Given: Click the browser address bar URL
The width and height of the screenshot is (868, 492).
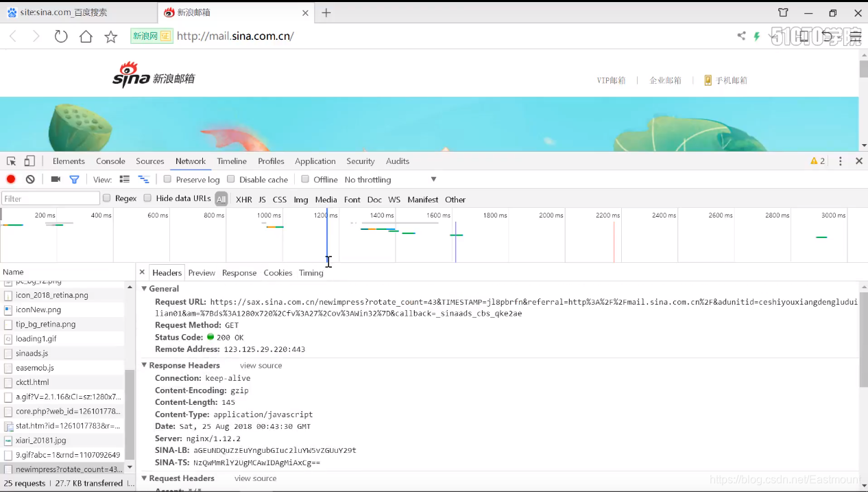Looking at the screenshot, I should [x=235, y=36].
